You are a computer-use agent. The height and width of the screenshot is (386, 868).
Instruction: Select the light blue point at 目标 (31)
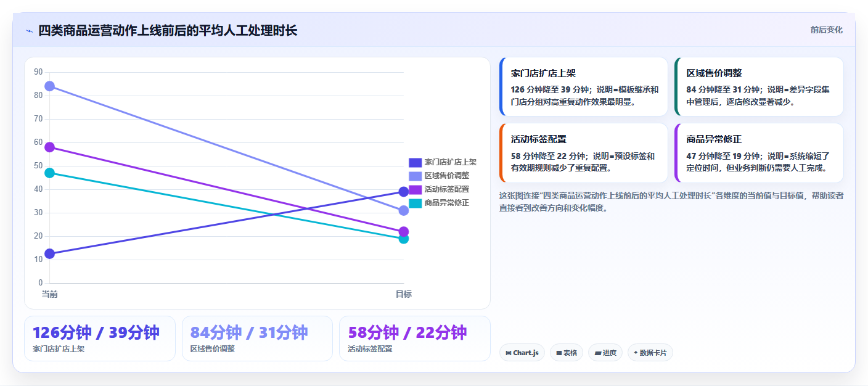(404, 210)
